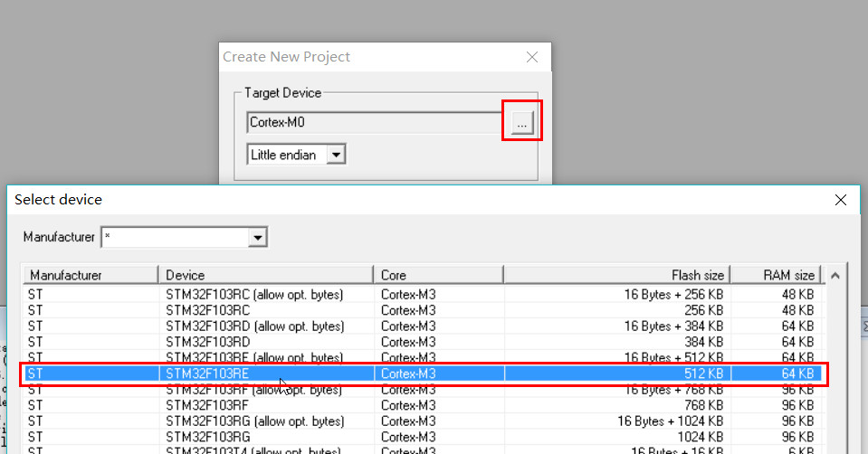The width and height of the screenshot is (868, 454).
Task: Select plain STM32F103RC device with 256 KB flash
Action: [x=424, y=310]
